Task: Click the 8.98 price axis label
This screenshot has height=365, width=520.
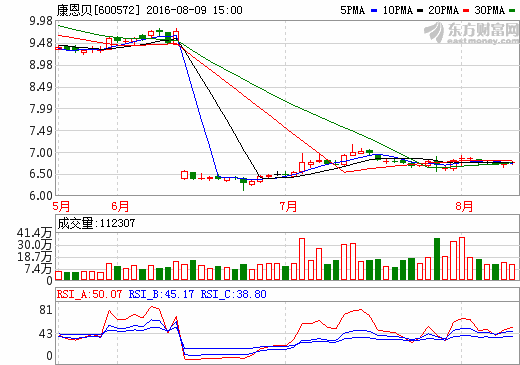Action: [41, 65]
